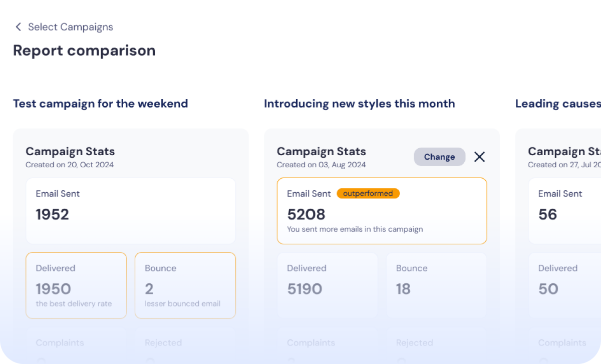The width and height of the screenshot is (601, 364).
Task: Click the back chevron arrow icon
Action: point(19,27)
